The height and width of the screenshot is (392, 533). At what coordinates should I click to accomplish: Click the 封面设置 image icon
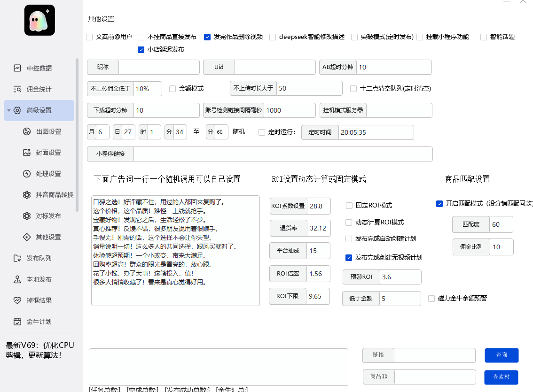click(27, 153)
